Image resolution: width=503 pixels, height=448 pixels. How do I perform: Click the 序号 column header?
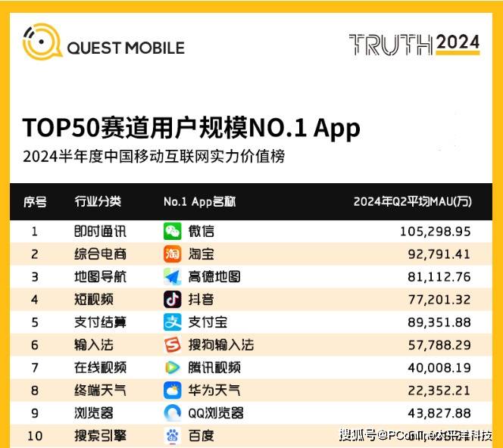(x=35, y=202)
